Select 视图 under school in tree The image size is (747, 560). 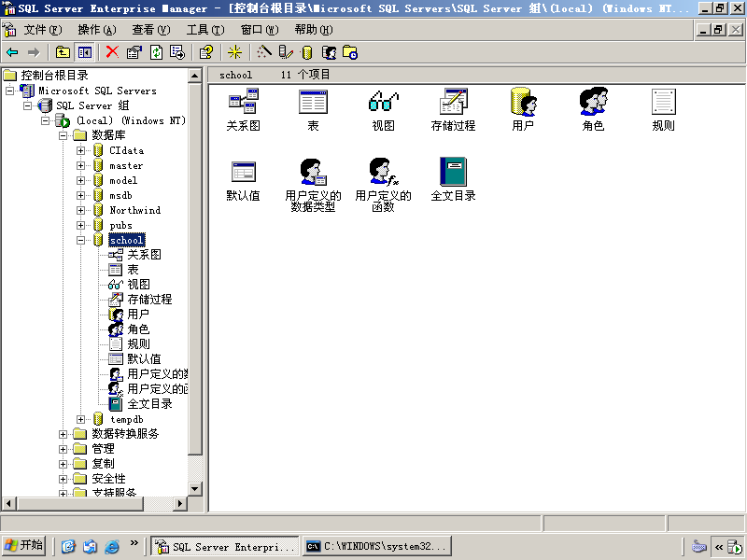pos(138,285)
